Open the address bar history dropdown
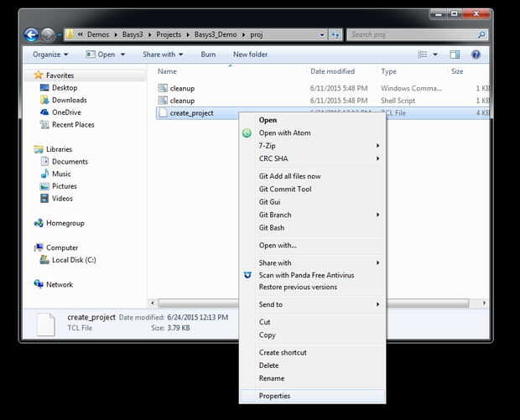 [322, 34]
